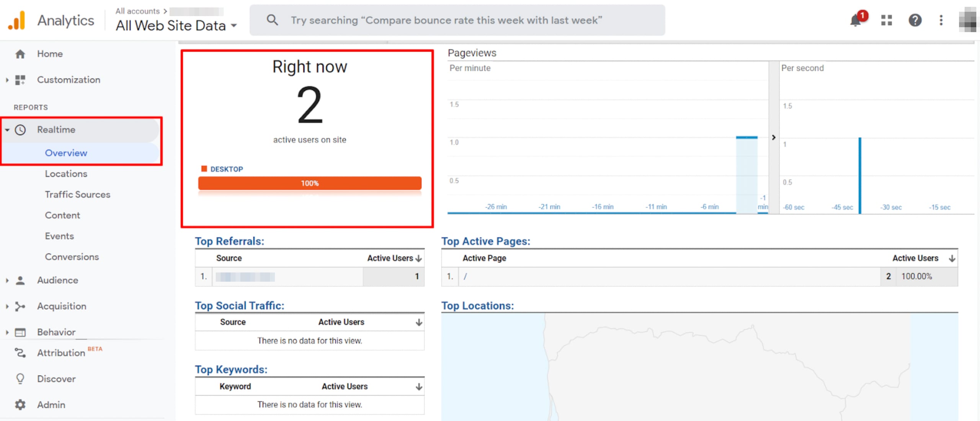980x421 pixels.
Task: Select the Conversions report
Action: pos(72,257)
